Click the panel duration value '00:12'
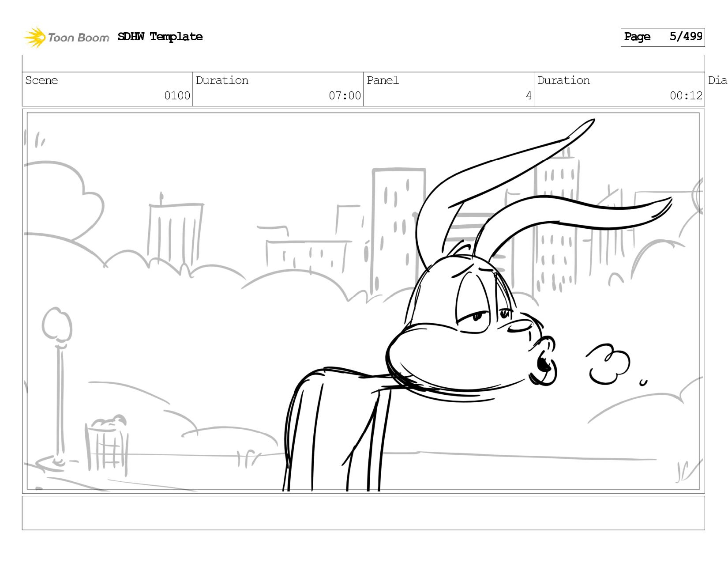 (x=686, y=96)
